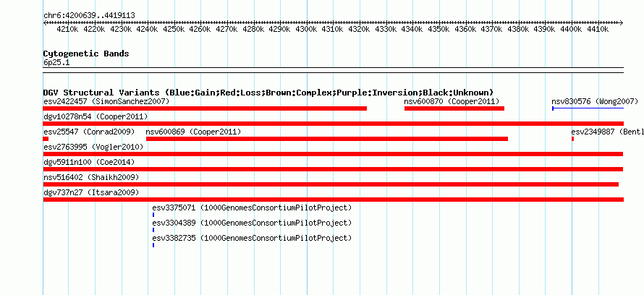This screenshot has width=644, height=295.
Task: Click the 4410k ruler label
Action: pos(598,30)
